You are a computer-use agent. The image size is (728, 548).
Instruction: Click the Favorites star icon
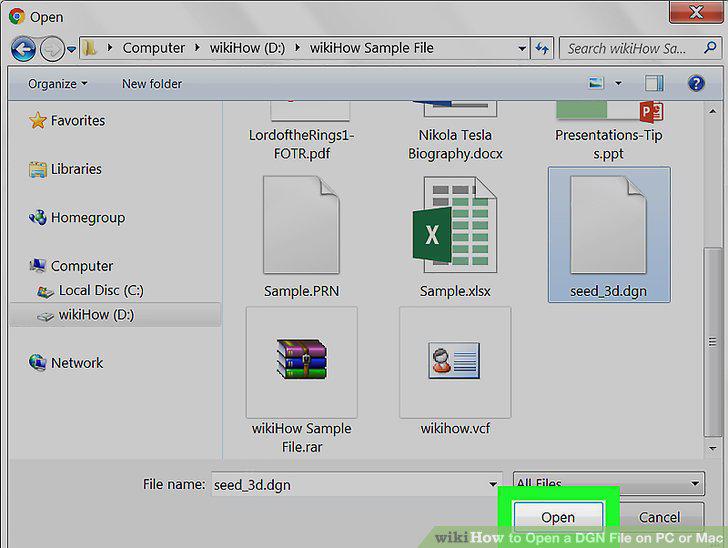pos(38,120)
